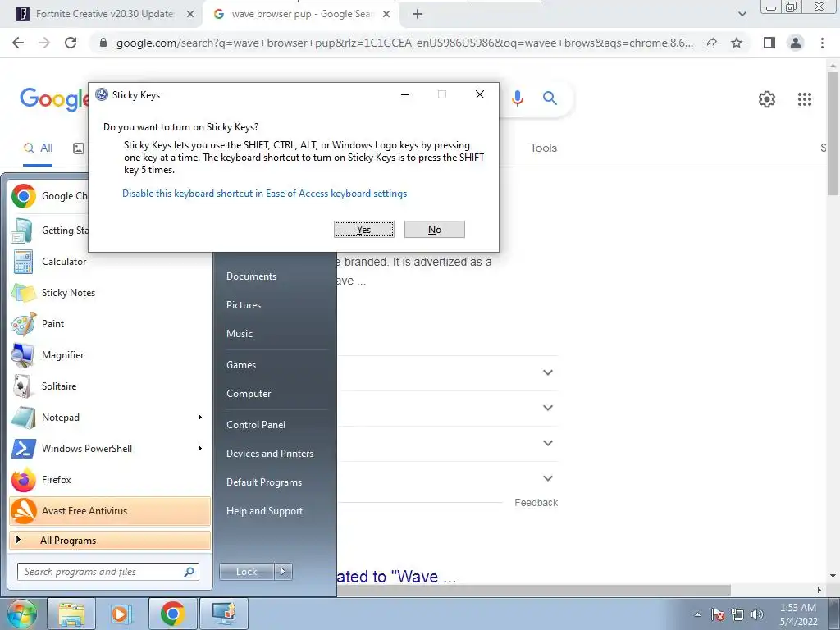Click the network icon in system tray
The width and height of the screenshot is (840, 630).
point(737,615)
